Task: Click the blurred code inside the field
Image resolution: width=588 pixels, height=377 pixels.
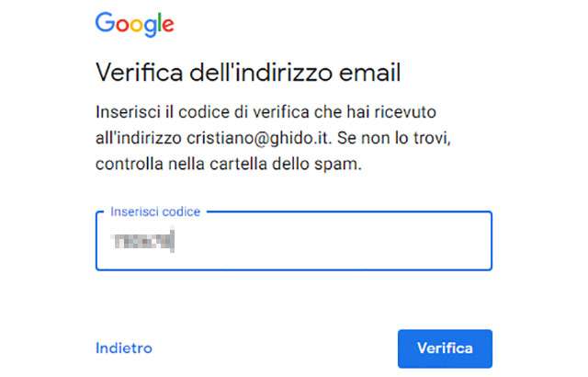Action: [x=142, y=242]
